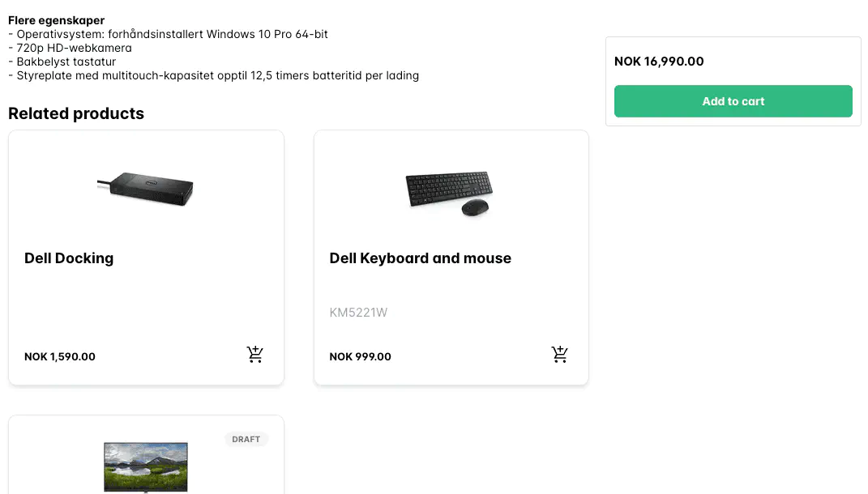Screen dimensions: 868x494
Task: Click the add-to-cart icon on Dell Keyboard card
Action: tap(559, 354)
